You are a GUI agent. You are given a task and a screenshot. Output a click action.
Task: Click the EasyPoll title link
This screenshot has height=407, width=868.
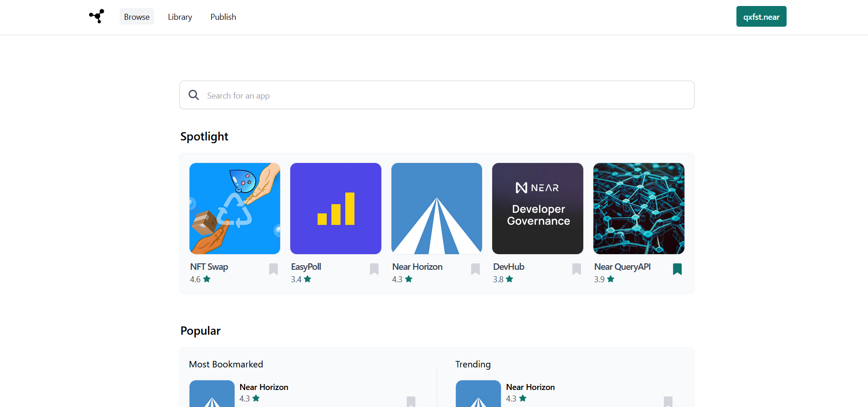tap(306, 267)
